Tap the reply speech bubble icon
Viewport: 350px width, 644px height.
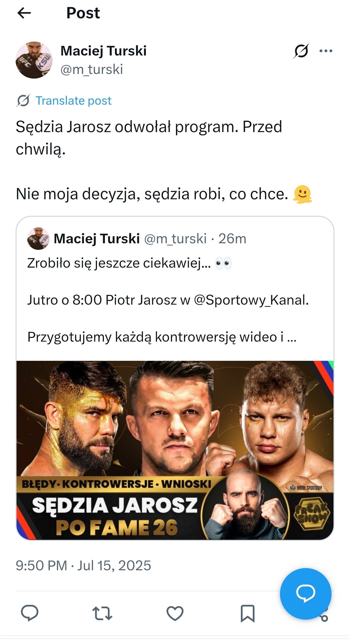click(30, 613)
